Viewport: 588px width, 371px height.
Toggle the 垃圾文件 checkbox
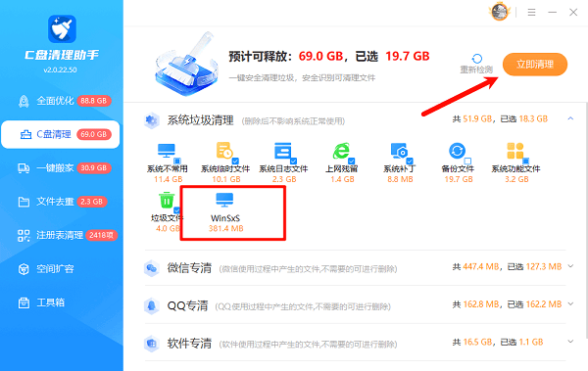[x=177, y=210]
